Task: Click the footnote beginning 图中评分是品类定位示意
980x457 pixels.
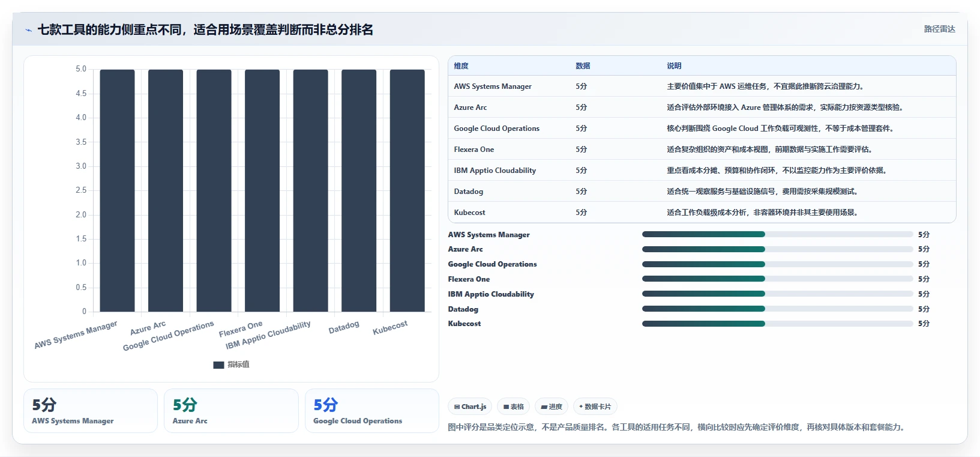Action: 676,427
